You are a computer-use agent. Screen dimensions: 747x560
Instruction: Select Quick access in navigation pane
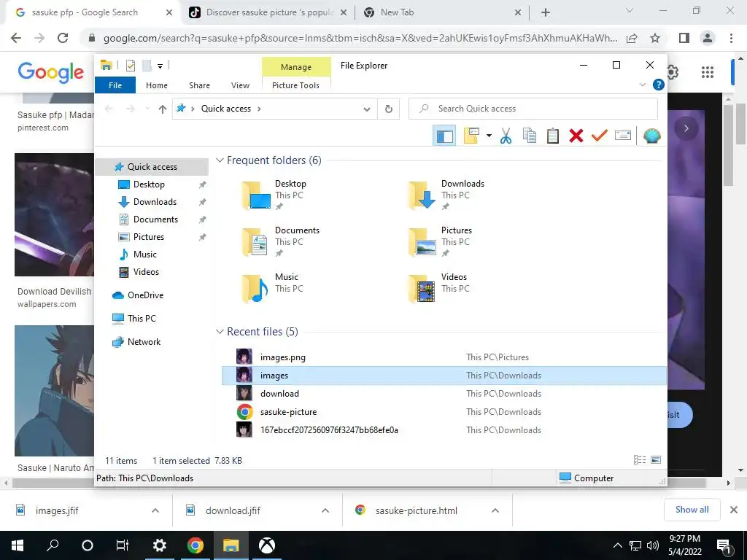click(152, 167)
